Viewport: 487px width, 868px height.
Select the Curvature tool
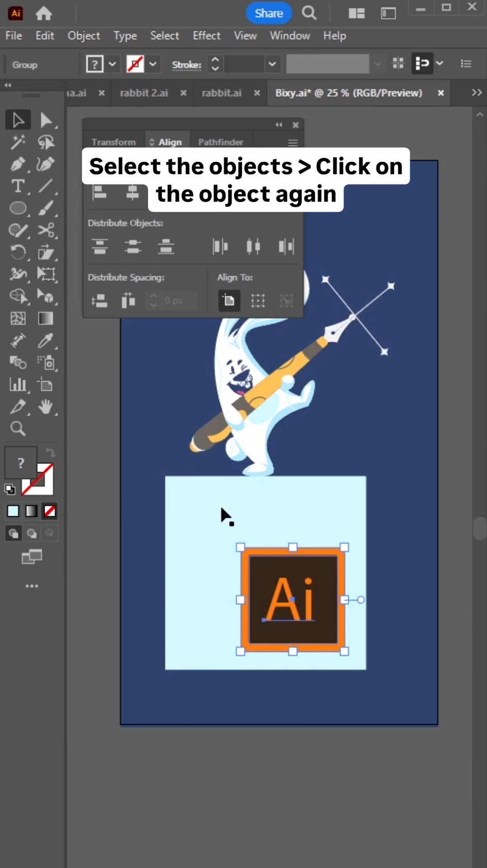click(x=46, y=164)
